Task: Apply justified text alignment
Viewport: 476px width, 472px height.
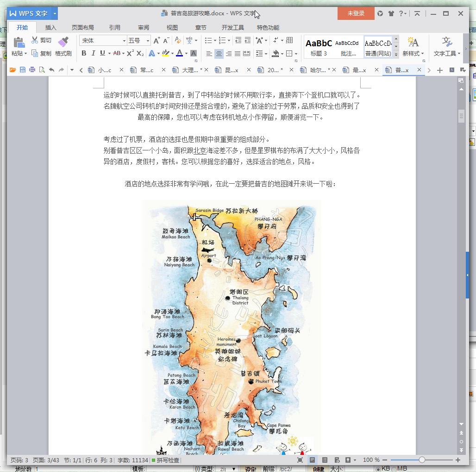Action: 238,54
